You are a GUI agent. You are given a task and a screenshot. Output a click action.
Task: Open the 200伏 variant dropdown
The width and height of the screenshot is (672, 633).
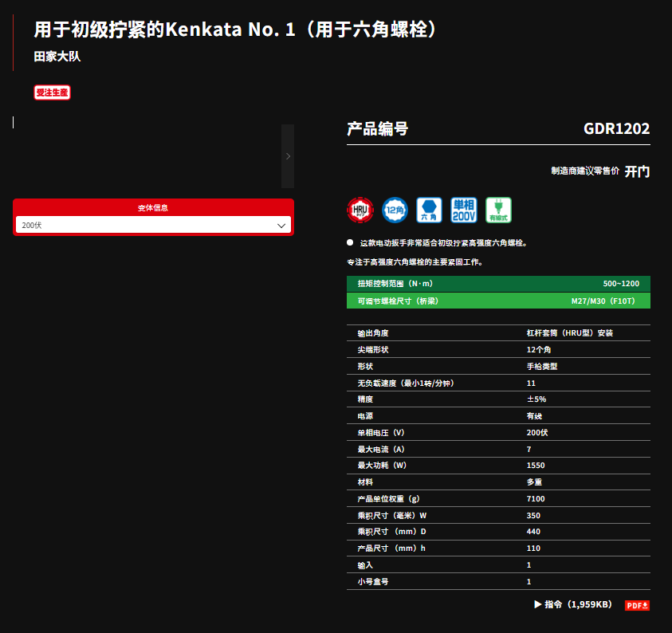click(x=153, y=226)
